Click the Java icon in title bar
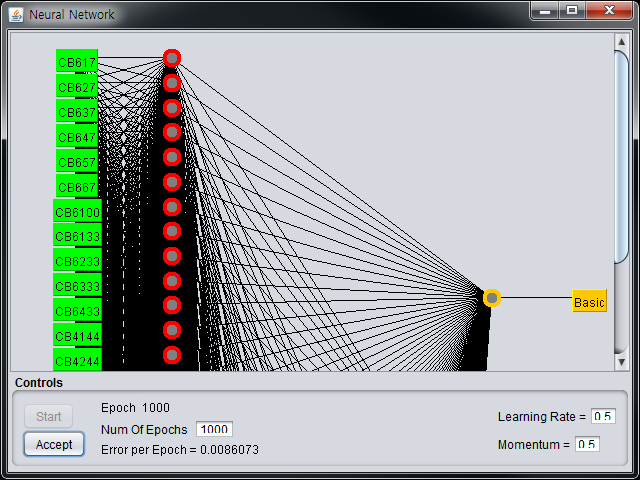 point(16,15)
